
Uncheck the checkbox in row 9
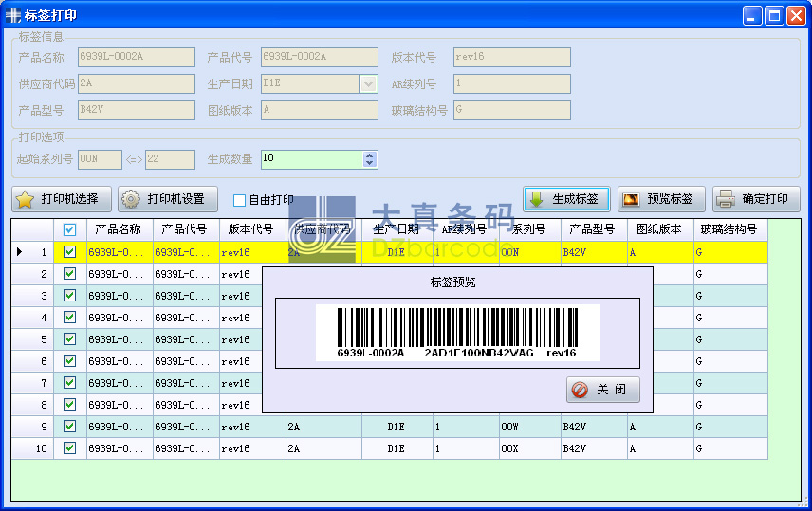click(x=69, y=426)
